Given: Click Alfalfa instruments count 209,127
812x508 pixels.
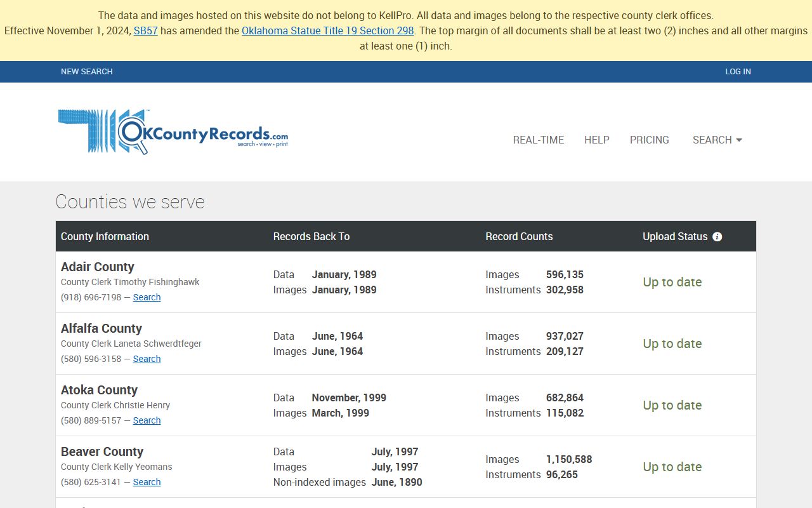Looking at the screenshot, I should tap(565, 351).
